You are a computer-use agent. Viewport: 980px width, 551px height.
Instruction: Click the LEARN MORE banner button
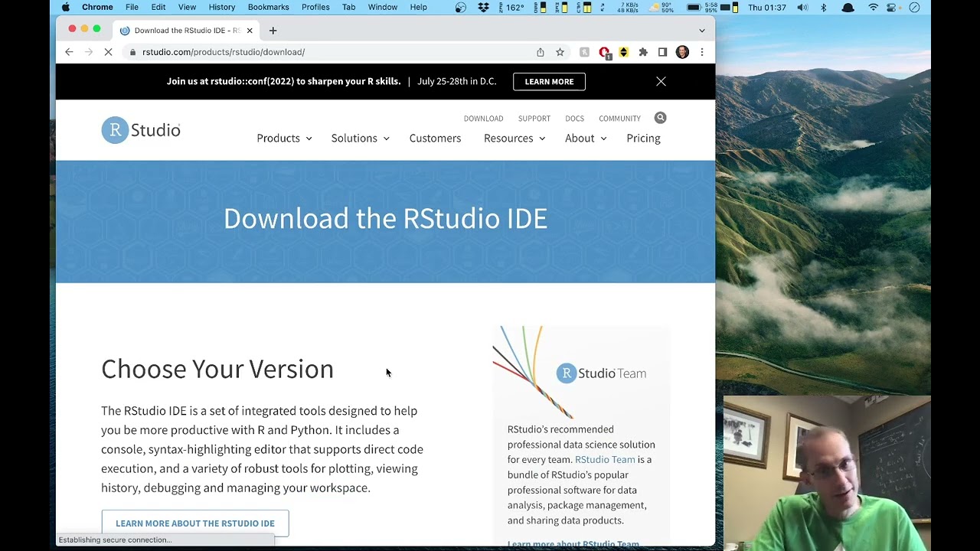click(549, 81)
